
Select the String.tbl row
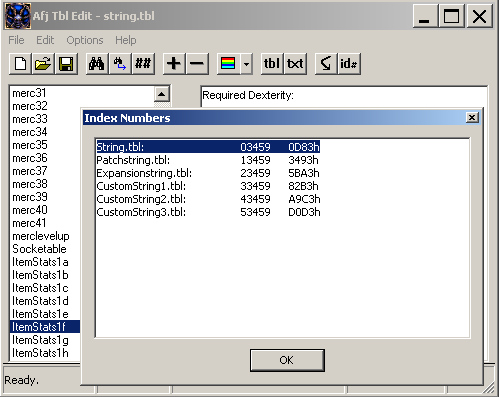(x=208, y=147)
